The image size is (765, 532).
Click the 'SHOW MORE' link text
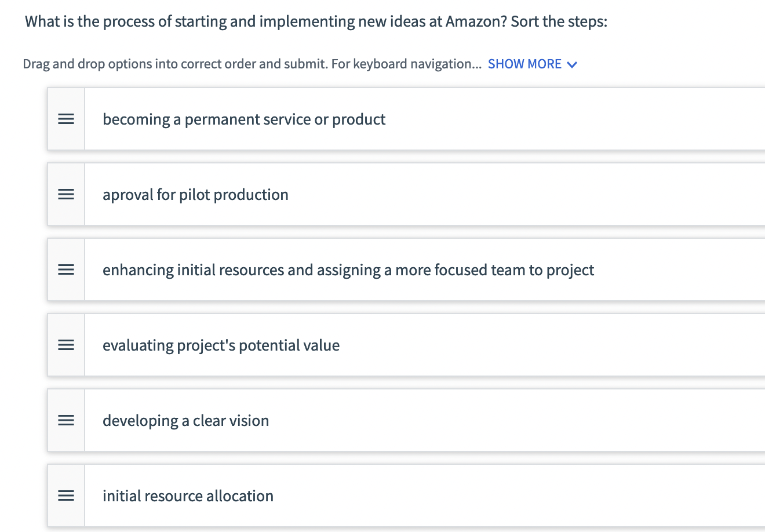tap(524, 64)
